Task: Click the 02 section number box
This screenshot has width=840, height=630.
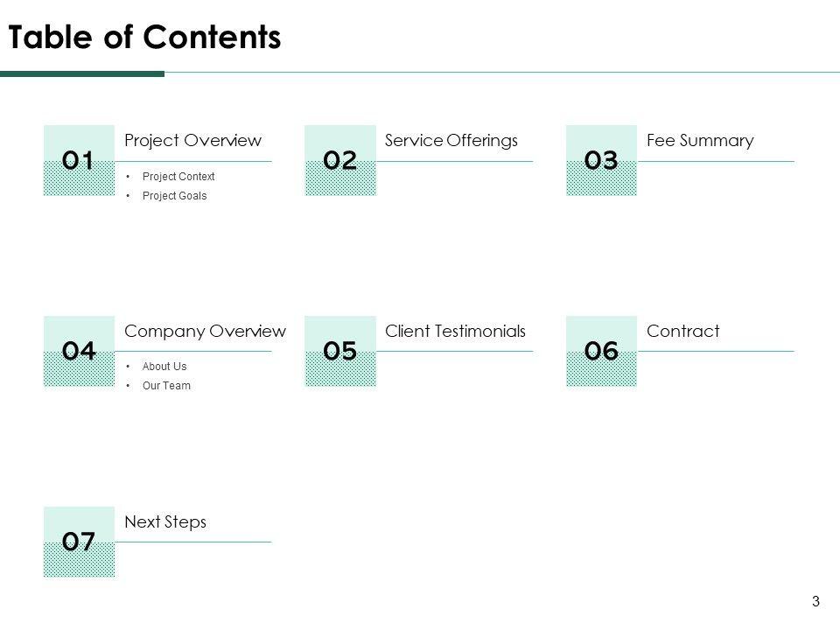Action: (x=340, y=160)
